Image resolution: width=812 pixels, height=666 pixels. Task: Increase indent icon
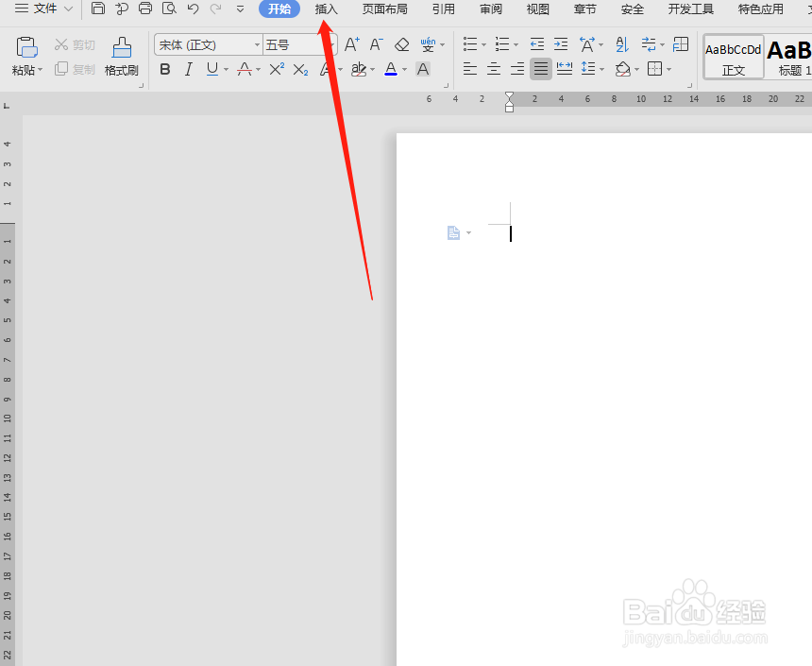561,44
